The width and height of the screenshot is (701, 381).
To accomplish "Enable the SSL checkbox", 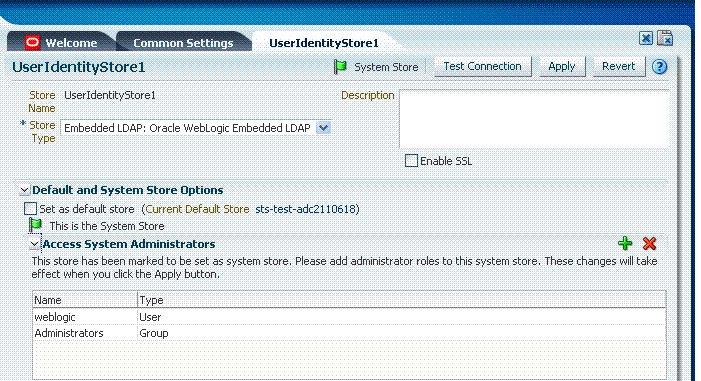I will (411, 161).
